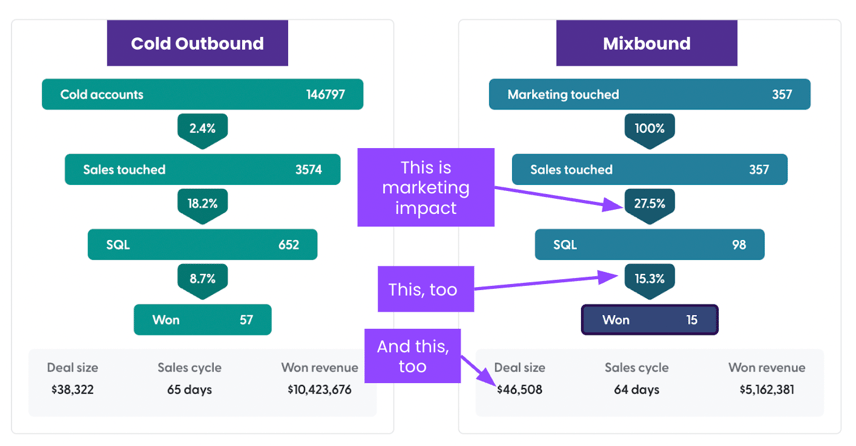Click the Cold Outbound header label
856x446 pixels.
(x=197, y=44)
